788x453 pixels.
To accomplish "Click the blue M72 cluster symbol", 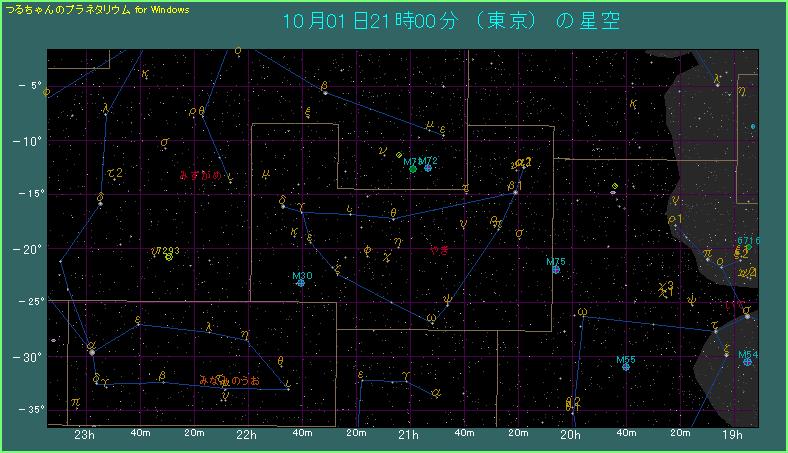I will point(428,168).
